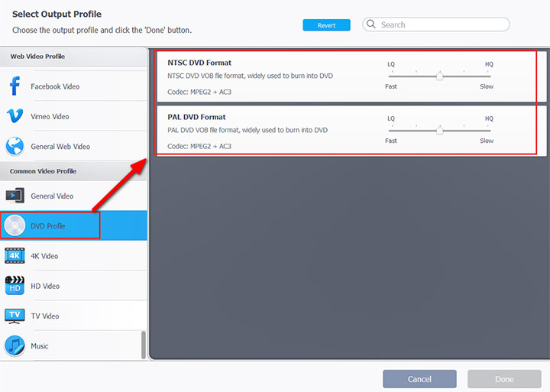Click the Cancel button
550x392 pixels.
click(419, 379)
